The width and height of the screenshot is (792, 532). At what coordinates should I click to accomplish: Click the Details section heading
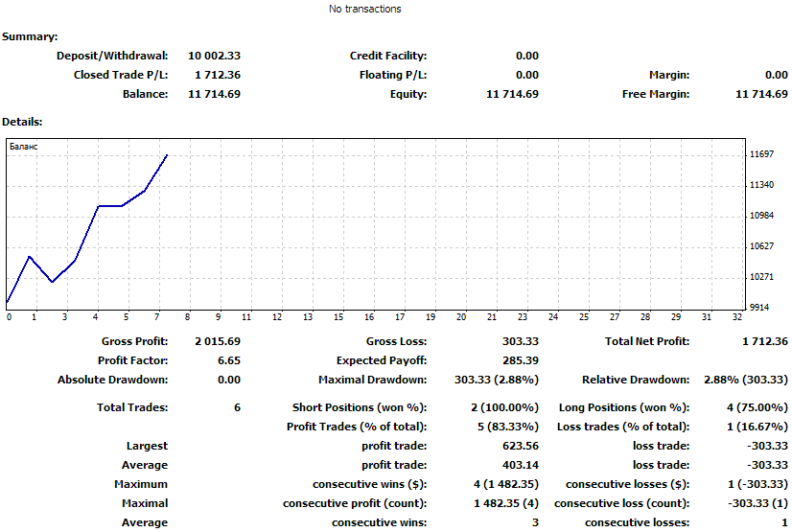point(22,123)
